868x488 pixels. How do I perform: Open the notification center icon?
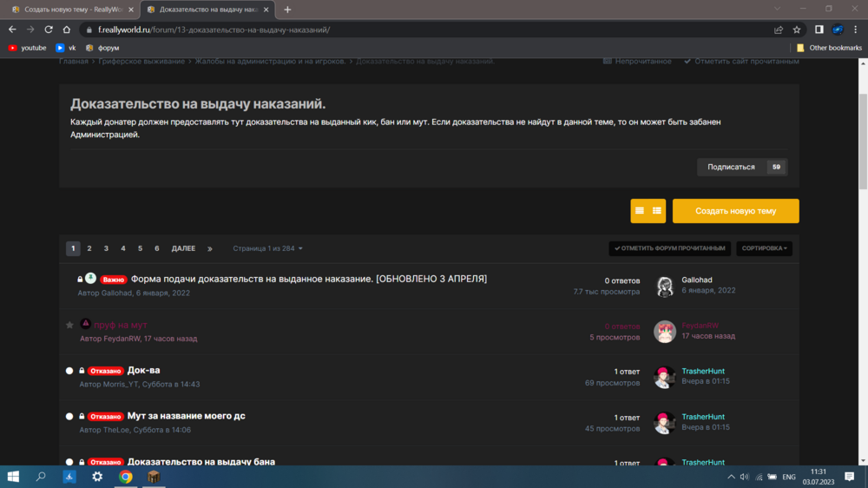click(849, 477)
